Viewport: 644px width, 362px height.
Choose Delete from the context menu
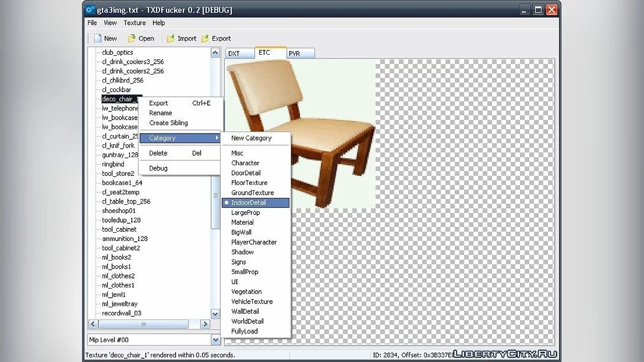[158, 153]
